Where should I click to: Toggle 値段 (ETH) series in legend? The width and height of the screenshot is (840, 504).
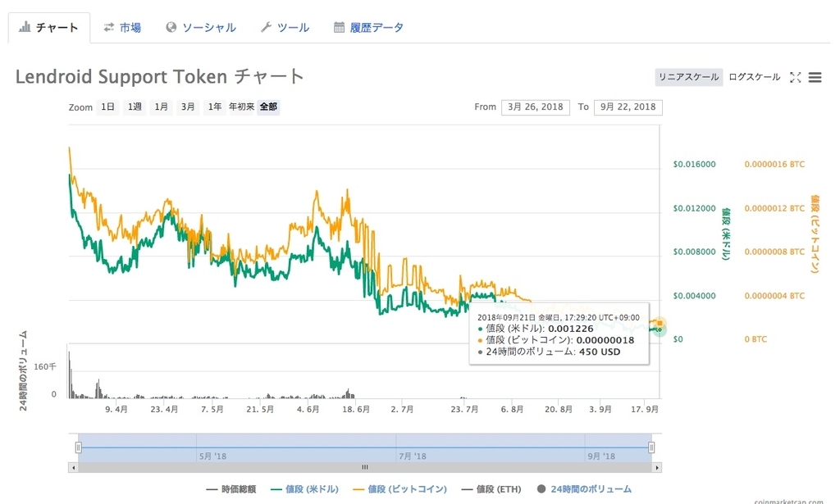[491, 489]
